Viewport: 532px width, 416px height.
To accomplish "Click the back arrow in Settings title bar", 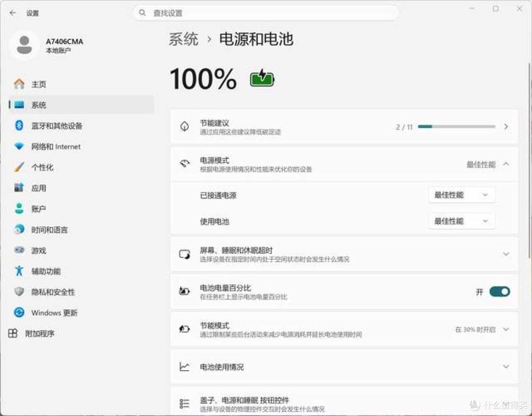I will click(13, 13).
